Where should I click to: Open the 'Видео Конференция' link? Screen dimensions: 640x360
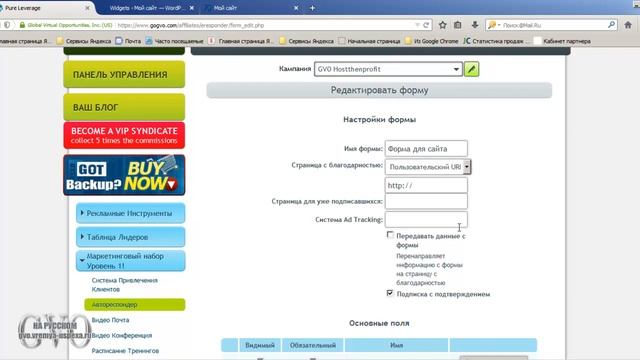click(x=122, y=336)
